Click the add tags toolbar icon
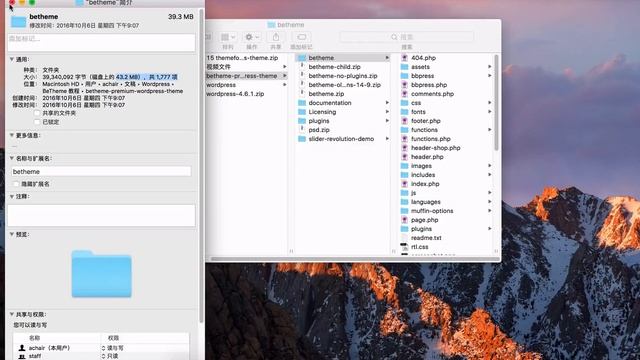Screen dimensions: 640x360 tap(301, 37)
